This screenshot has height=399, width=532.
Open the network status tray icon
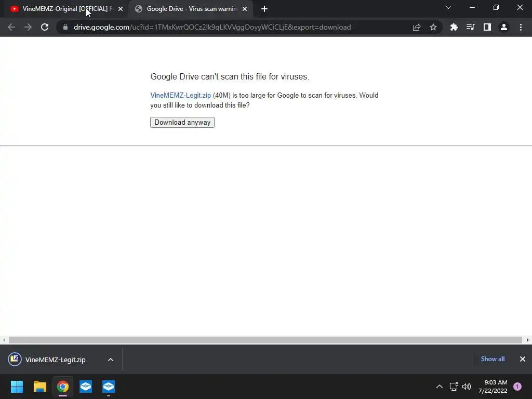pos(454,387)
